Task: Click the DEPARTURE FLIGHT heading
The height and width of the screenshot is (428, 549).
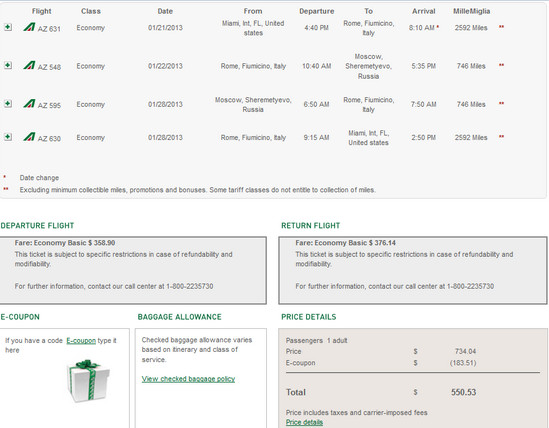Action: [37, 226]
